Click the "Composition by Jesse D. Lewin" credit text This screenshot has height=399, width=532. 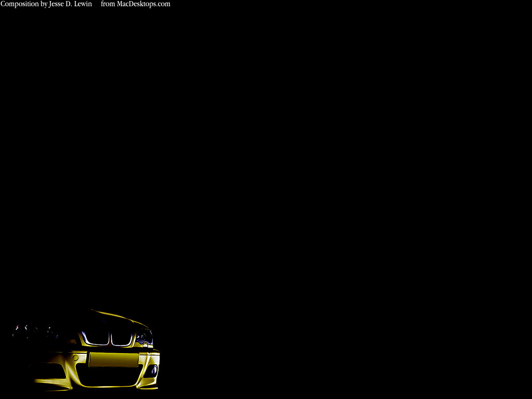point(46,4)
